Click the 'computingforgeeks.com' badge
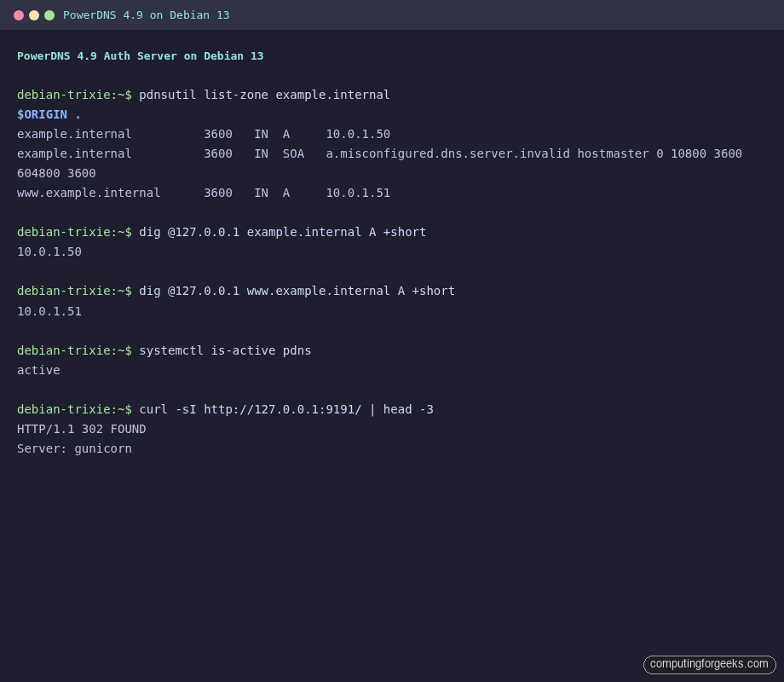This screenshot has height=682, width=784. tap(710, 664)
